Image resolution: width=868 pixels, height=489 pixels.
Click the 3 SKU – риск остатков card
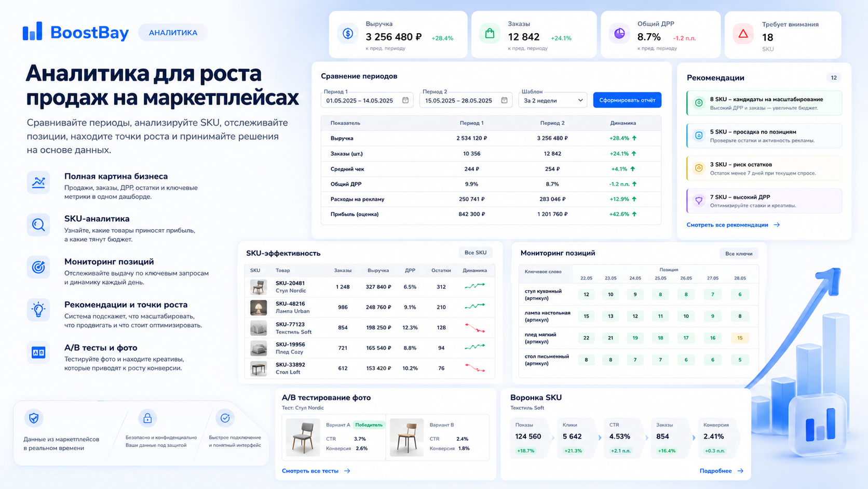(764, 168)
